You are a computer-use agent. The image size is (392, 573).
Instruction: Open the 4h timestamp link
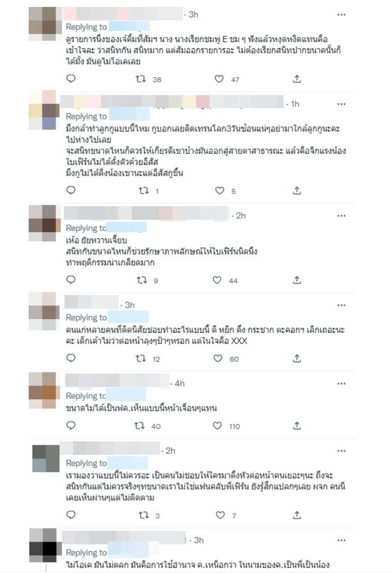(180, 383)
